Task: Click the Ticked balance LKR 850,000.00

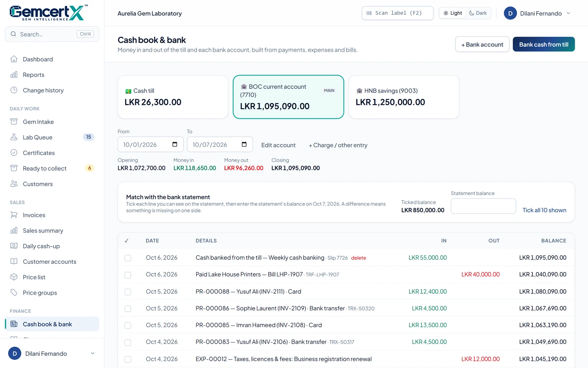Action: click(x=423, y=210)
